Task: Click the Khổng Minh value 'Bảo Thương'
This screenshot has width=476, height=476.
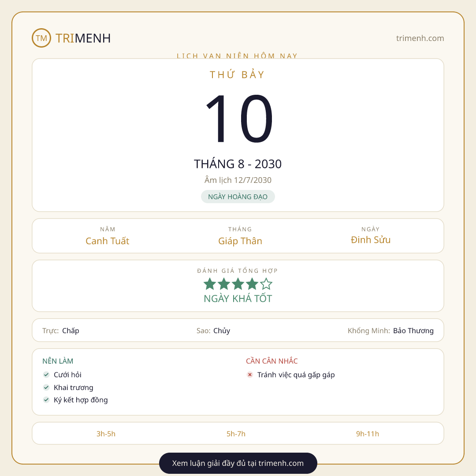Action: (413, 331)
